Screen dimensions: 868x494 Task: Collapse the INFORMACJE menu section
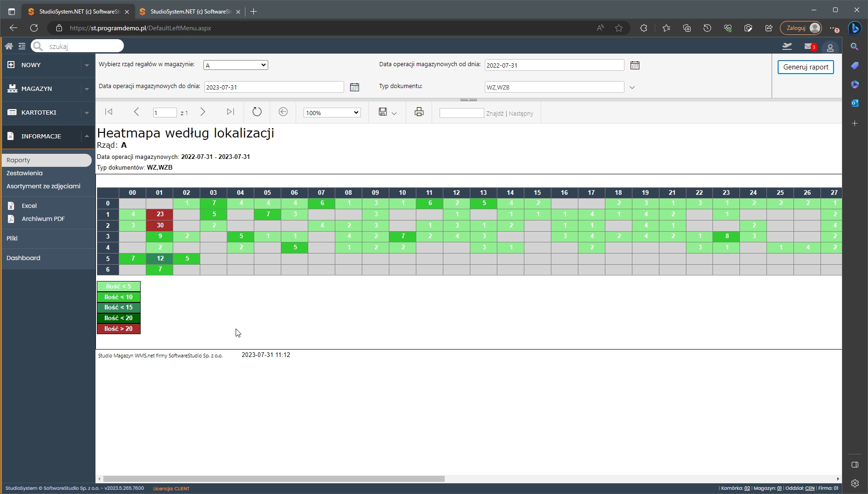(x=87, y=136)
